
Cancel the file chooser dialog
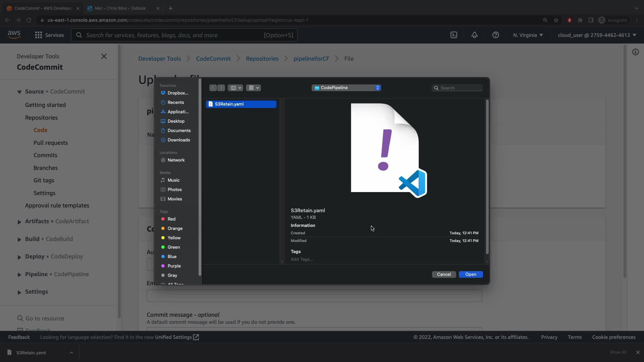click(443, 274)
